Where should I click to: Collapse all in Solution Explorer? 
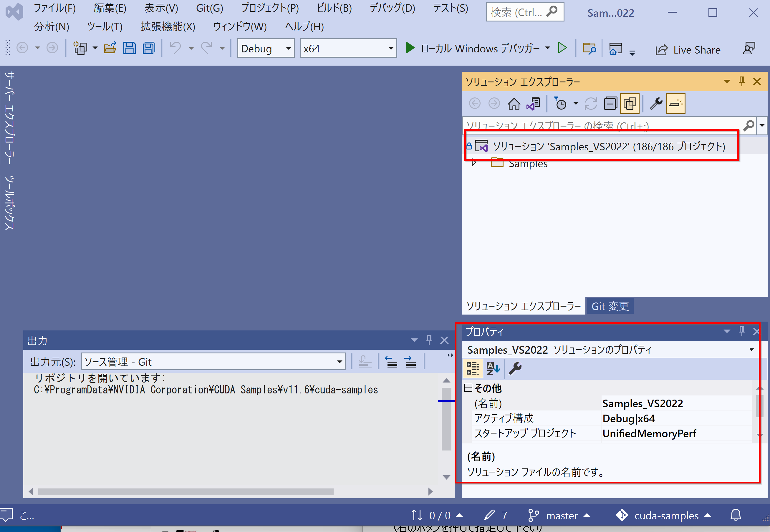click(x=610, y=104)
